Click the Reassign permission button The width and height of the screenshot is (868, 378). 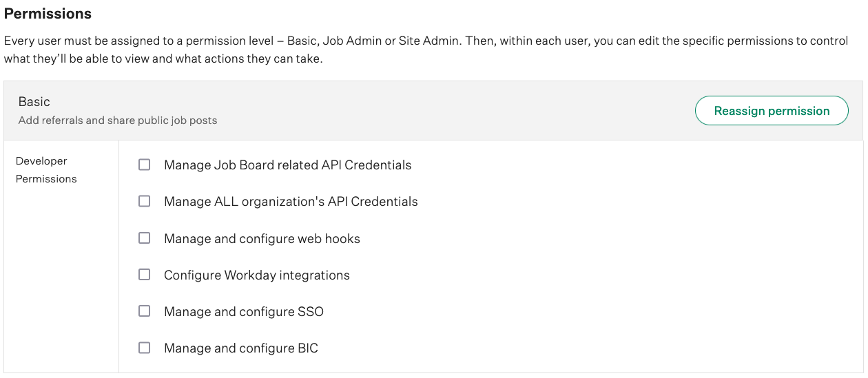pos(772,111)
